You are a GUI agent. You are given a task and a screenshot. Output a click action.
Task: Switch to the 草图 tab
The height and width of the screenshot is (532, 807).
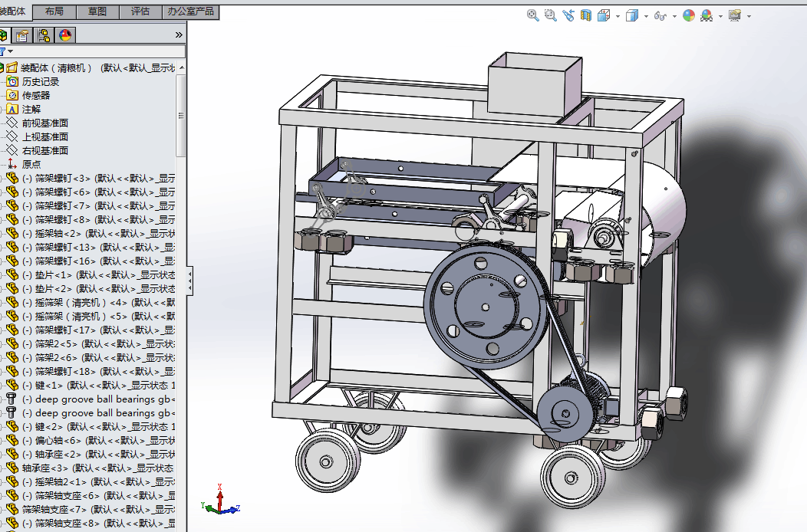click(97, 11)
